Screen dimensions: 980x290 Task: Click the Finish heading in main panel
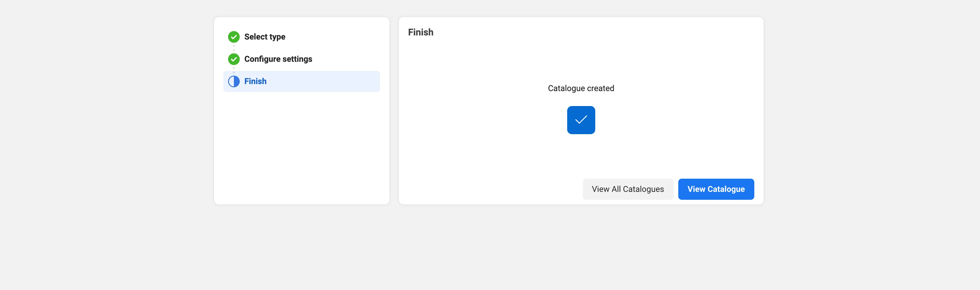[x=420, y=33]
